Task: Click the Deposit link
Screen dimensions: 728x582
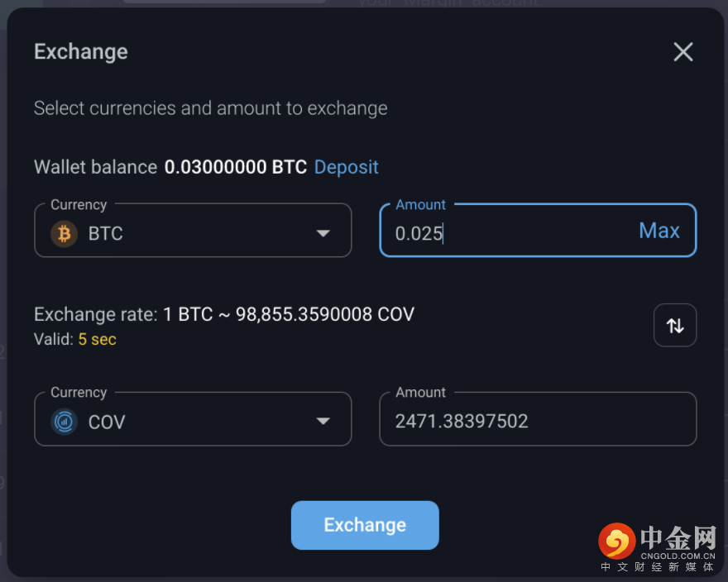Action: tap(346, 167)
